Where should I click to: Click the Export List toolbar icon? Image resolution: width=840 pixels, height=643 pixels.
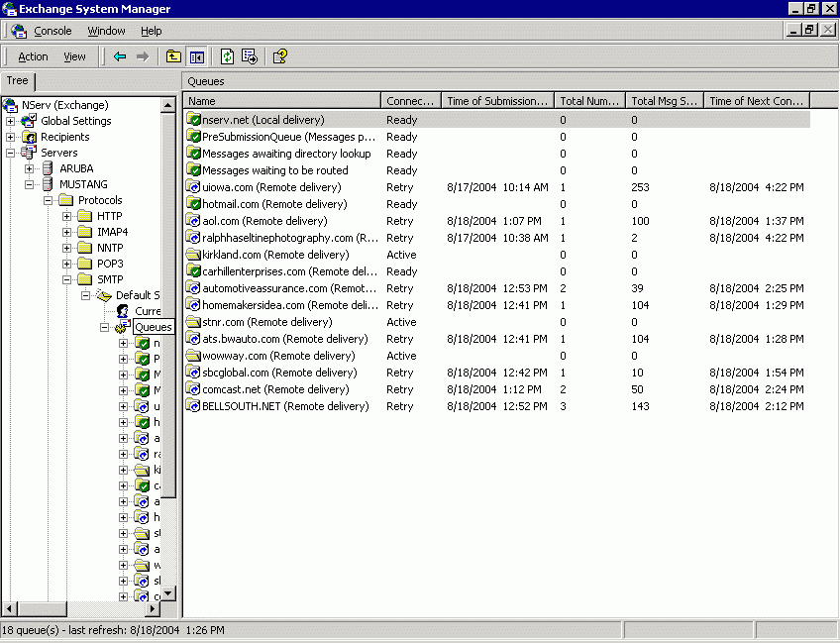(249, 56)
